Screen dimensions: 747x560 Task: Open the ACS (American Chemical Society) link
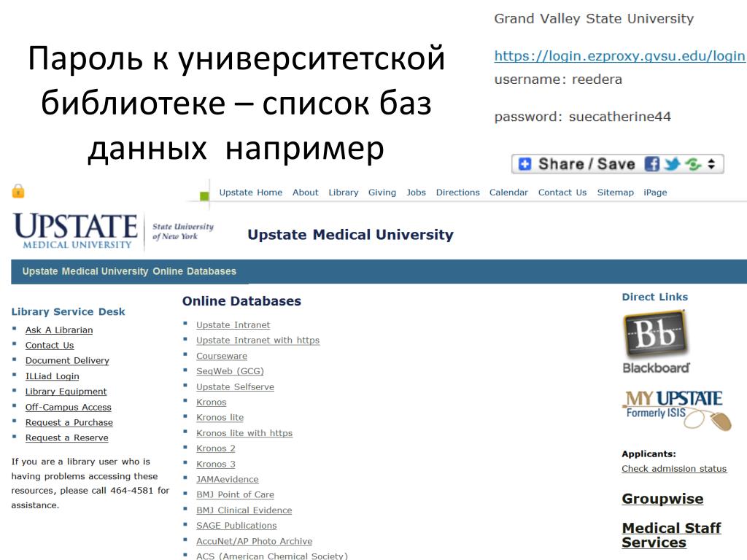click(272, 556)
